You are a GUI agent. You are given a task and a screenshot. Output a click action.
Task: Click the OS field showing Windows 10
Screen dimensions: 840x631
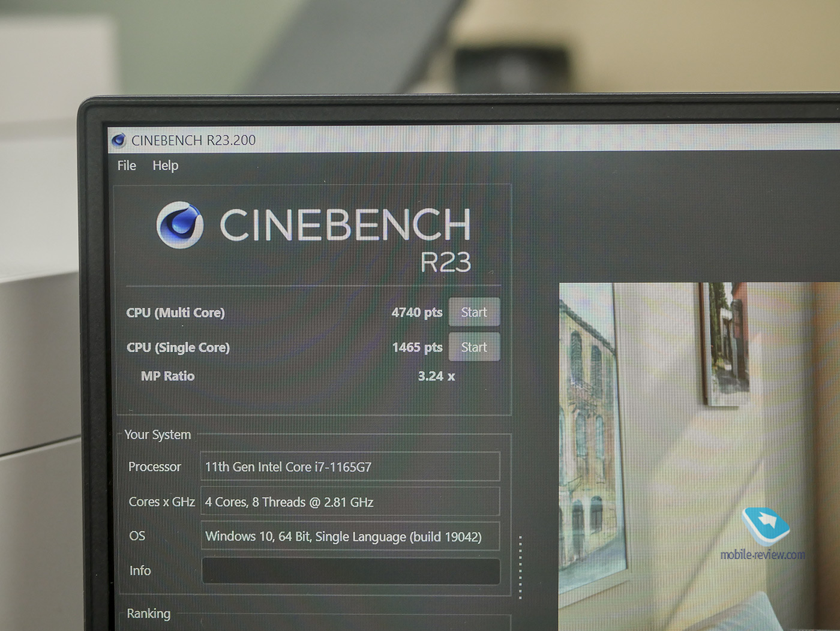[350, 536]
